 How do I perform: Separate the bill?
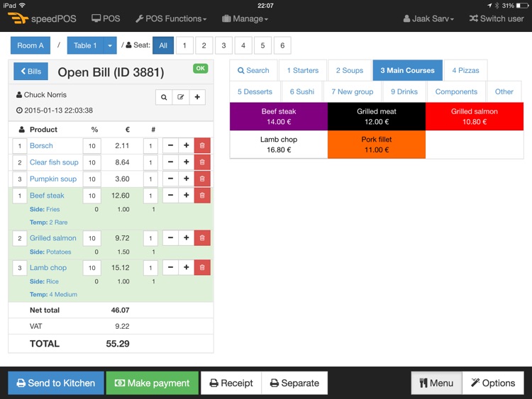pyautogui.click(x=294, y=383)
